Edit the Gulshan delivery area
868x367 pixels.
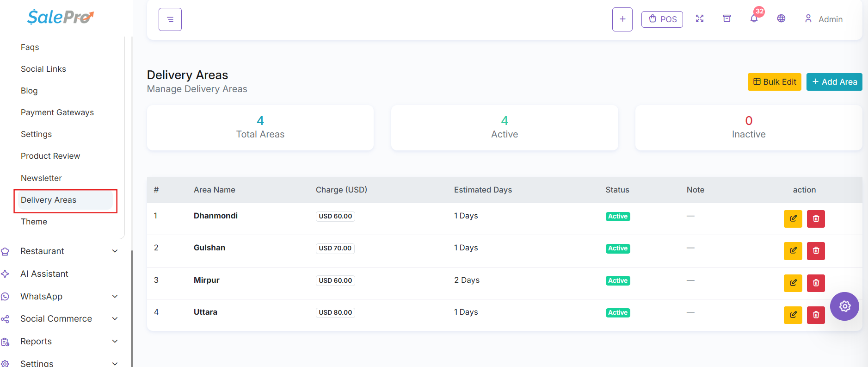pyautogui.click(x=793, y=251)
